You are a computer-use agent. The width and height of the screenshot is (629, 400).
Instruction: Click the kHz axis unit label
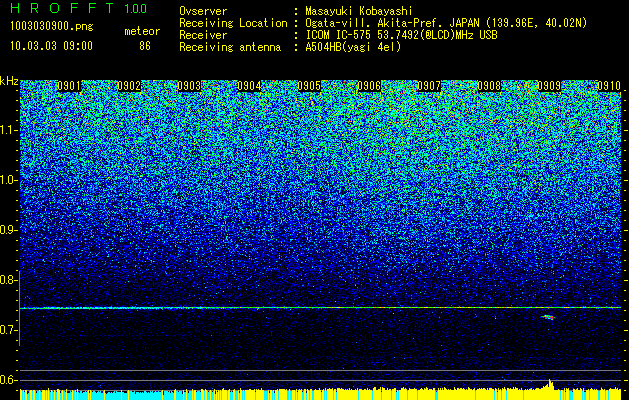pos(9,81)
